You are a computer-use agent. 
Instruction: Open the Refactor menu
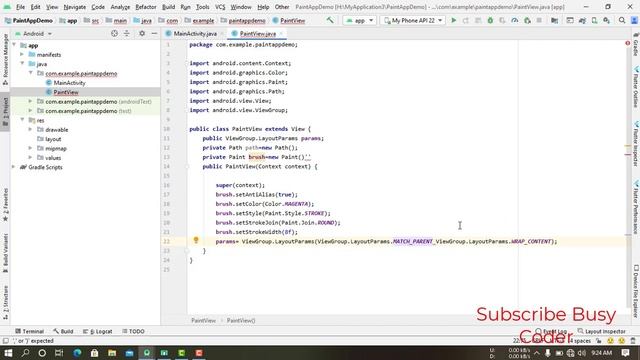(146, 7)
